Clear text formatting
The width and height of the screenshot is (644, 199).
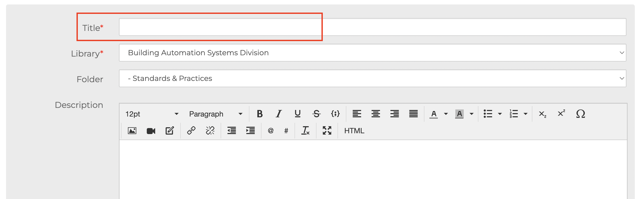[305, 131]
